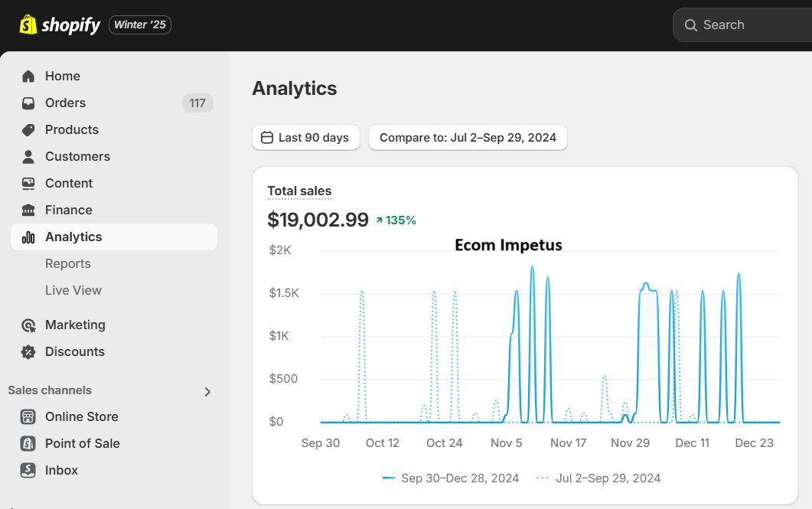The height and width of the screenshot is (509, 812).
Task: Click the $1.5K y-axis label
Action: (x=284, y=293)
